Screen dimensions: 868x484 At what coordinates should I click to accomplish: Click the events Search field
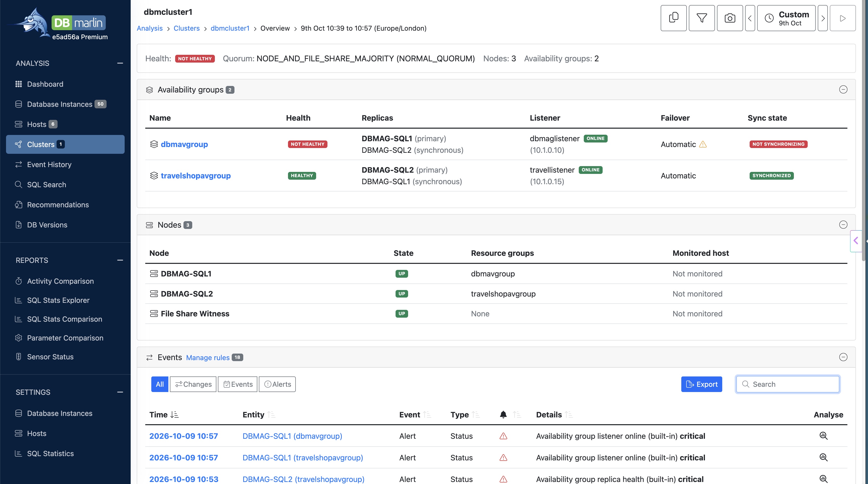click(x=788, y=384)
